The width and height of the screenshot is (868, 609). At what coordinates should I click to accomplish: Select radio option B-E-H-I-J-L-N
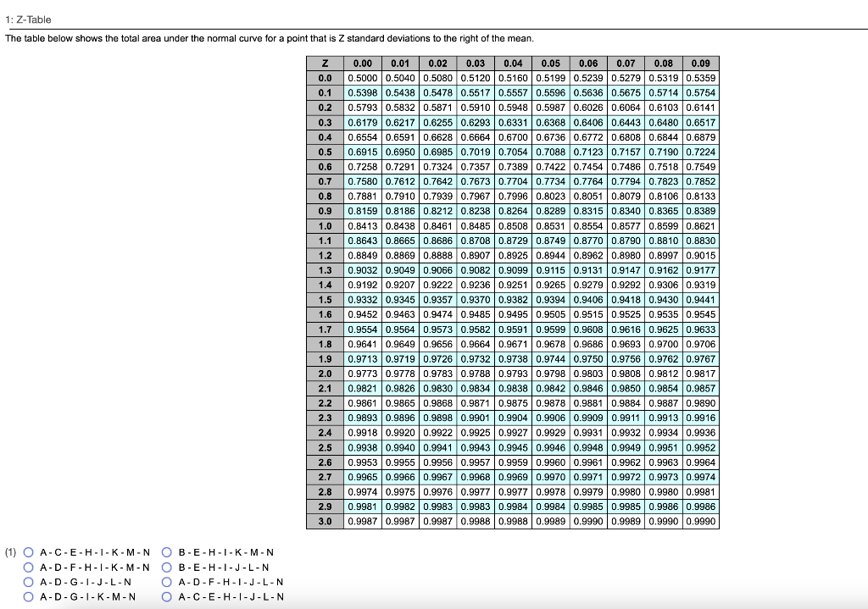point(168,567)
